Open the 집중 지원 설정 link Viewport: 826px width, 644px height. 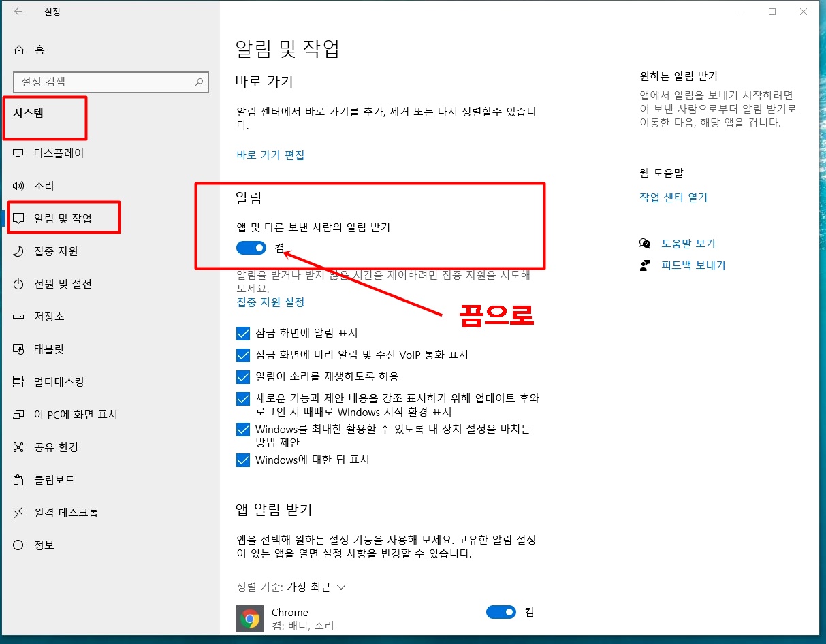pyautogui.click(x=270, y=302)
